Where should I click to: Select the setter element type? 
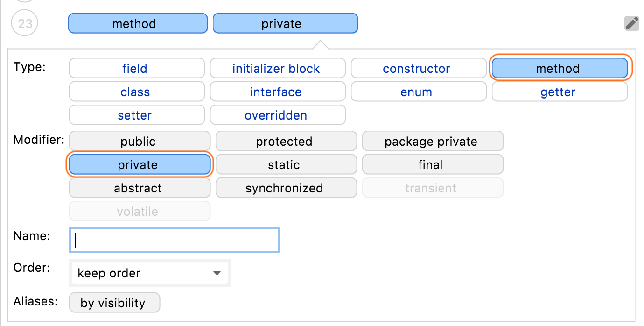coord(136,115)
